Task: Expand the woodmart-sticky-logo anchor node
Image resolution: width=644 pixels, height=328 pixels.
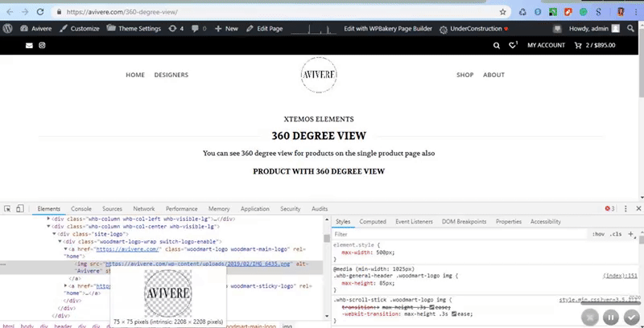Action: [x=65, y=285]
